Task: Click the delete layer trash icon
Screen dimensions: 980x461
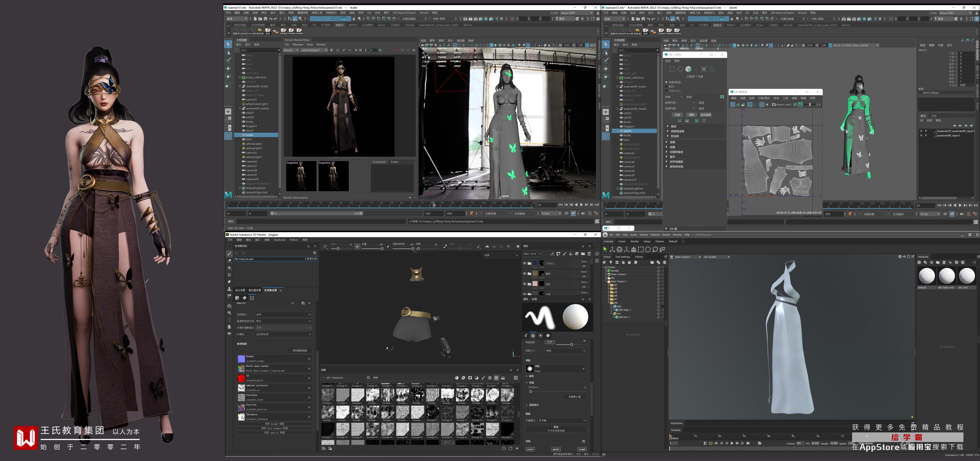Action: pos(589,254)
